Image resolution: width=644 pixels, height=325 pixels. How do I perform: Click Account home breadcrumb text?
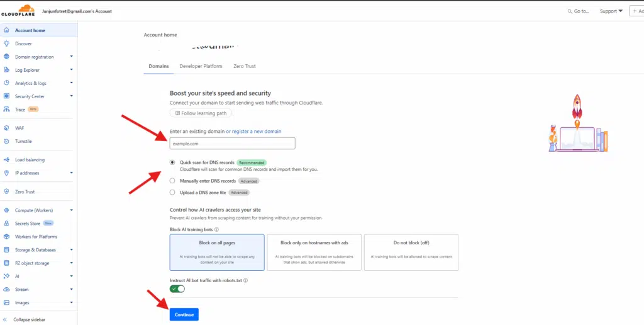160,35
